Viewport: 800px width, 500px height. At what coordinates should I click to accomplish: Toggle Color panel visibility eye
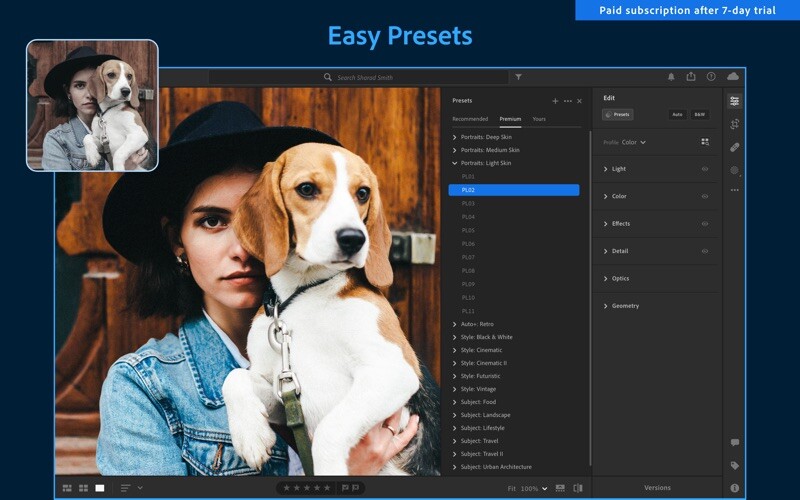tap(705, 196)
